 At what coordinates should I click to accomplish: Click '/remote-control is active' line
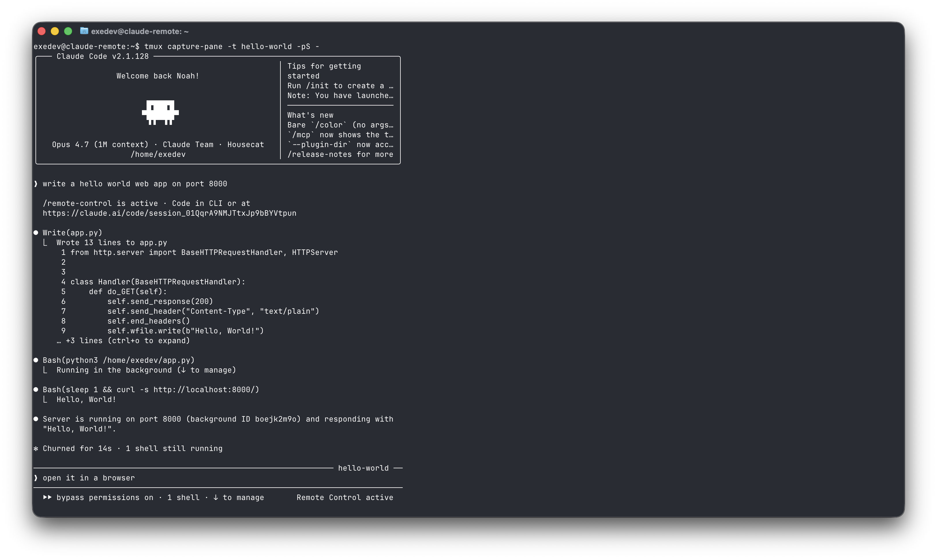147,203
